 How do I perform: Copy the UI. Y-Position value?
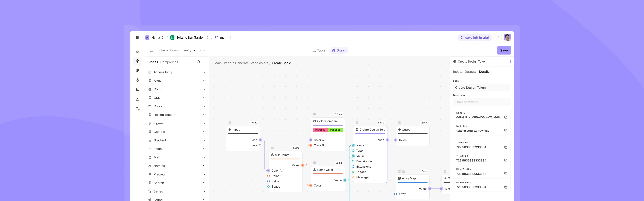click(x=506, y=187)
